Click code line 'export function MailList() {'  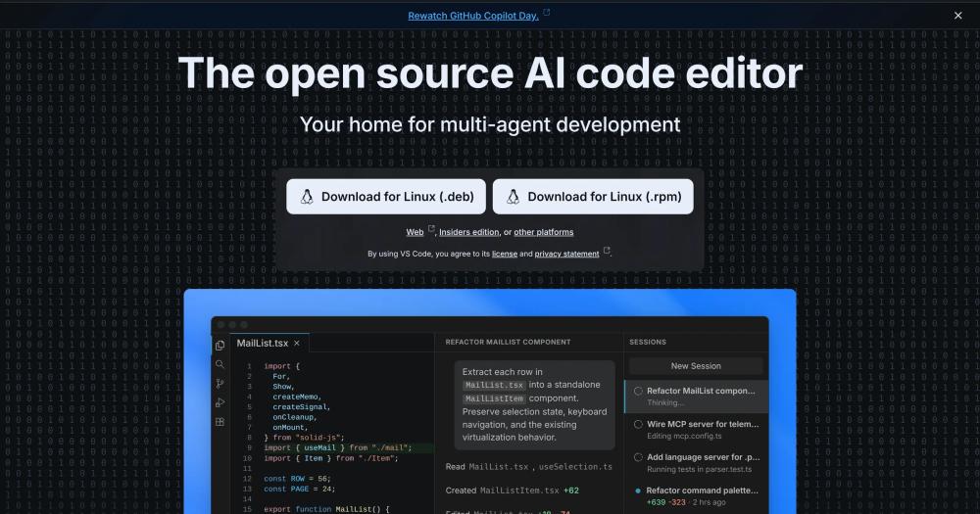[x=326, y=509]
